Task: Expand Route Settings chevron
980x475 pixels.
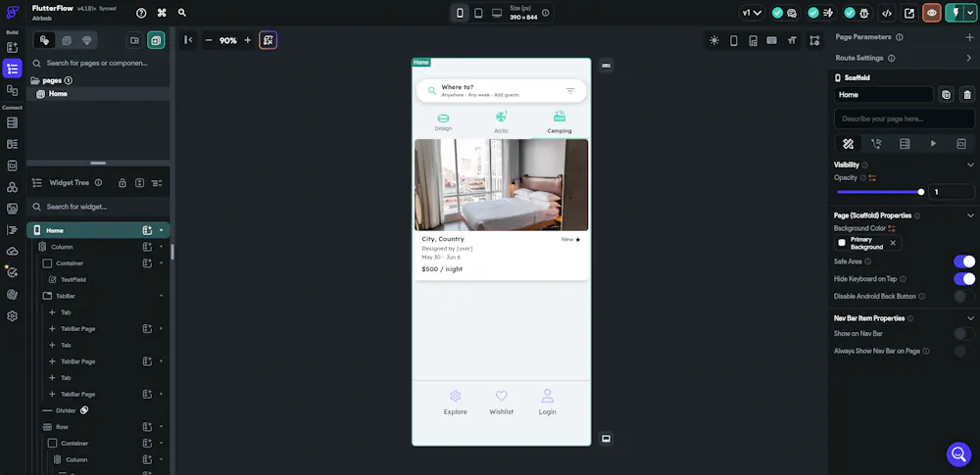Action: click(x=969, y=58)
